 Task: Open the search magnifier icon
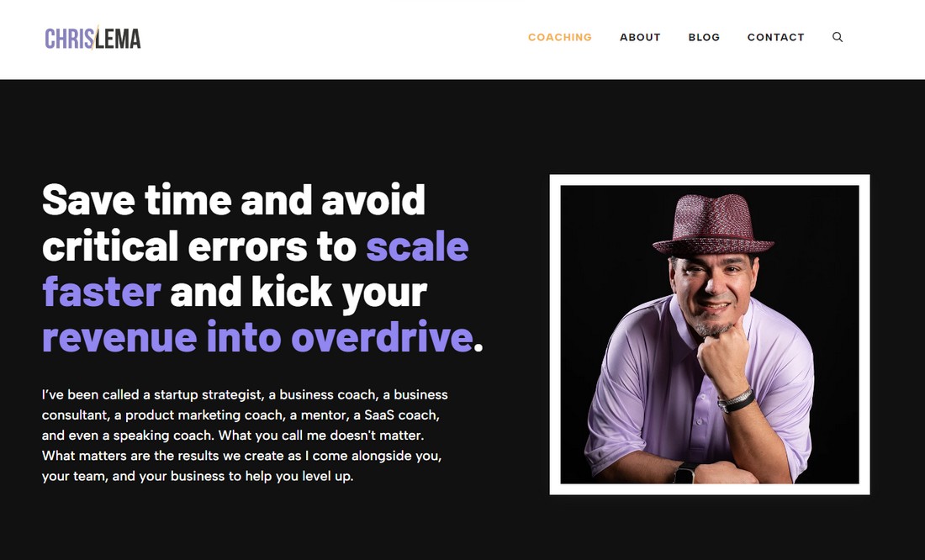(837, 37)
